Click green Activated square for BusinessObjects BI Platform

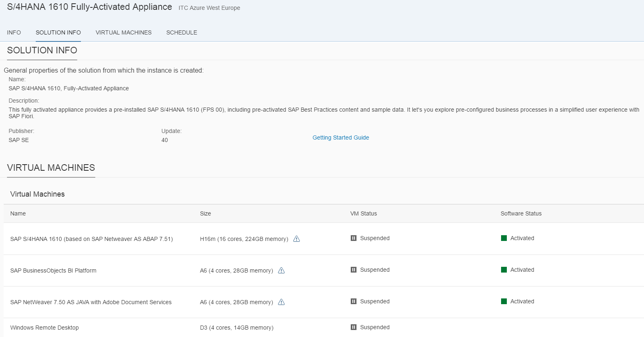tap(504, 270)
